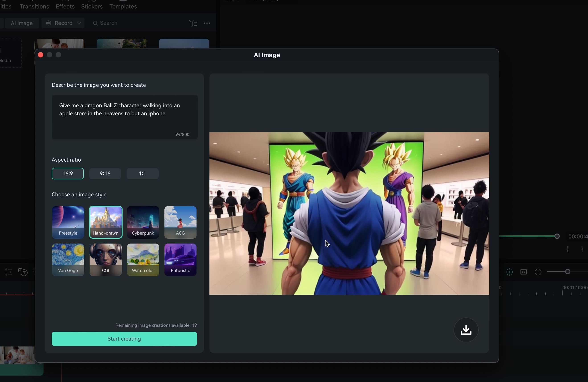Image resolution: width=588 pixels, height=382 pixels.
Task: Click the Start creating button
Action: (124, 339)
